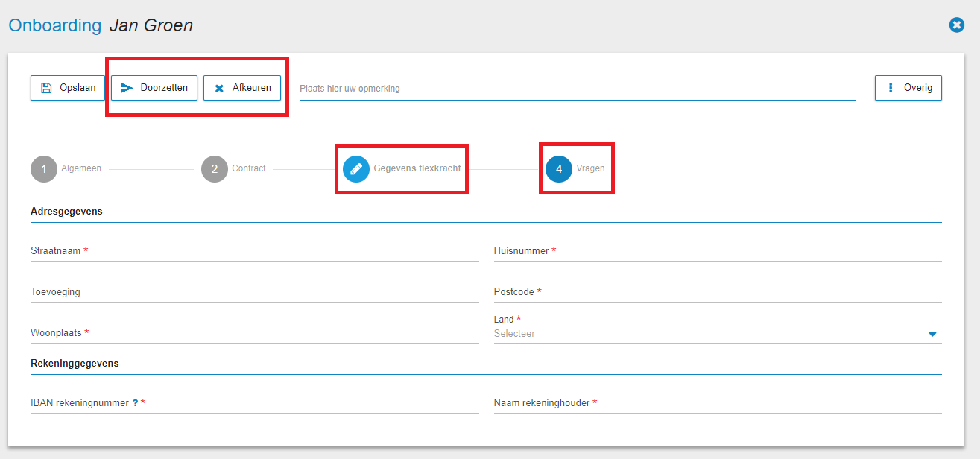
Task: Open the Land dropdown arrow
Action: click(x=932, y=335)
